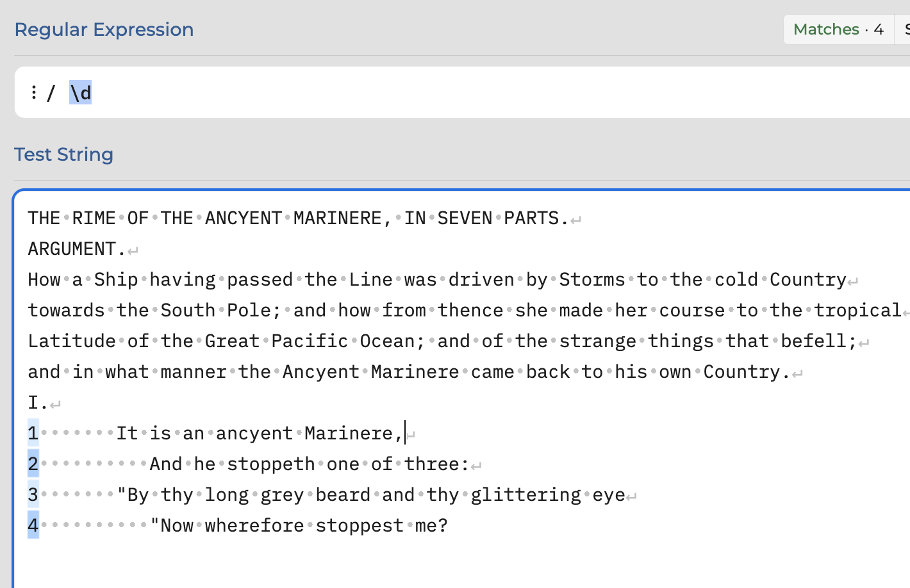Click the word "Storms" in the test string

click(x=592, y=279)
